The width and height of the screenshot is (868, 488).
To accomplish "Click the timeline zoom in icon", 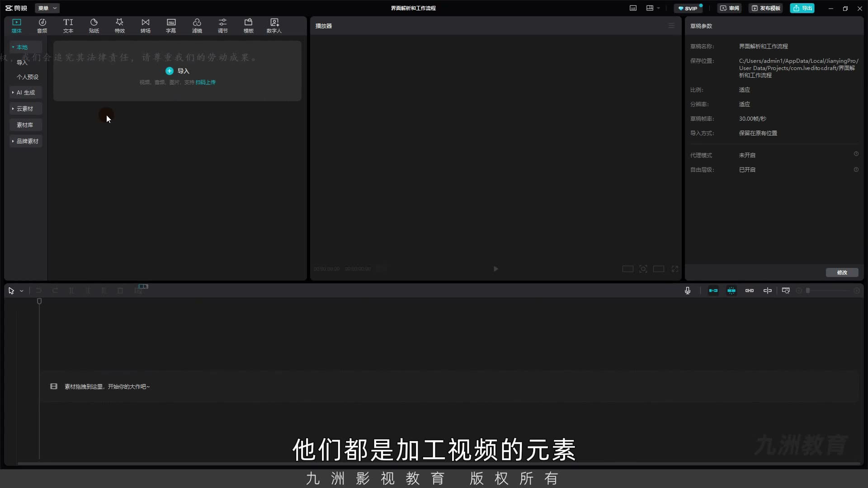I will click(856, 291).
